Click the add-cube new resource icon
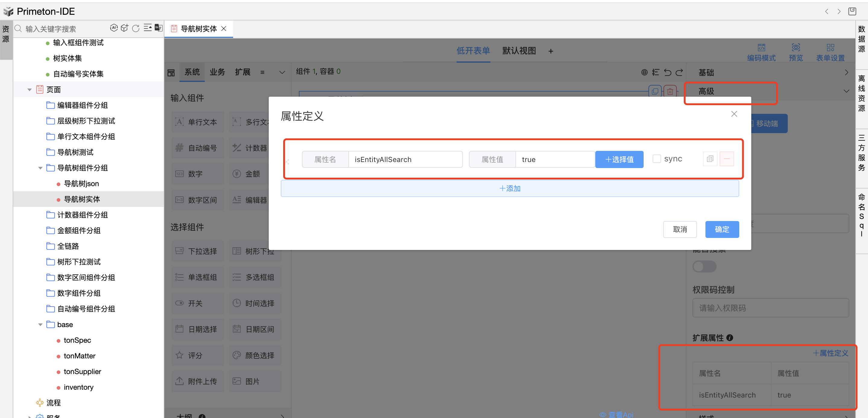The width and height of the screenshot is (868, 418). tap(125, 28)
